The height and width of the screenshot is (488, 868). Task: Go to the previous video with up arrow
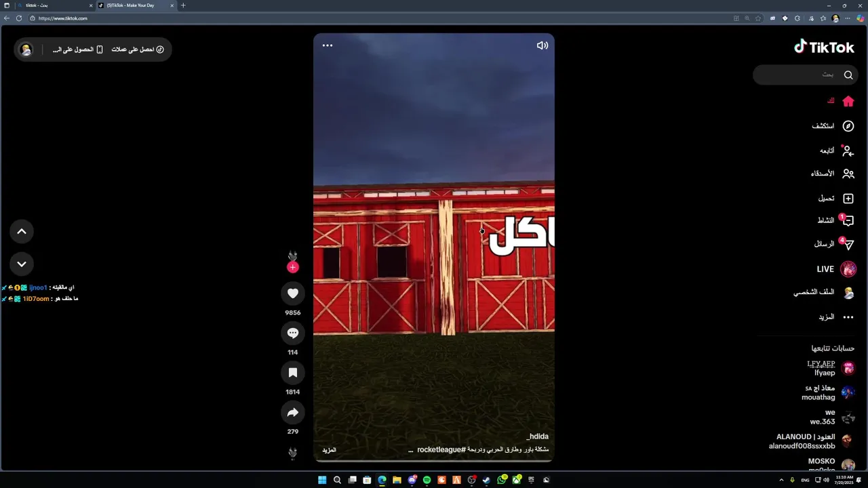pos(22,232)
